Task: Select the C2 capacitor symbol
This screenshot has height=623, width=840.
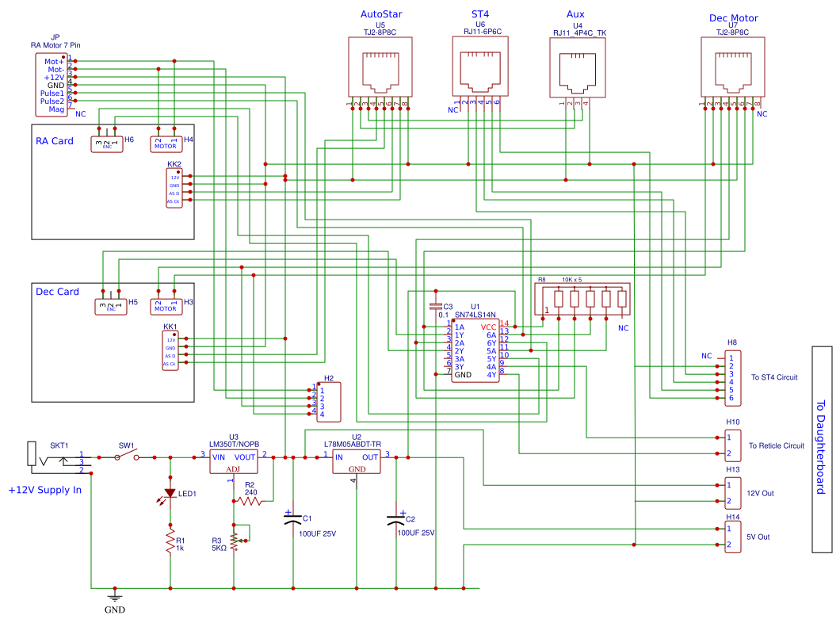Action: pos(396,518)
